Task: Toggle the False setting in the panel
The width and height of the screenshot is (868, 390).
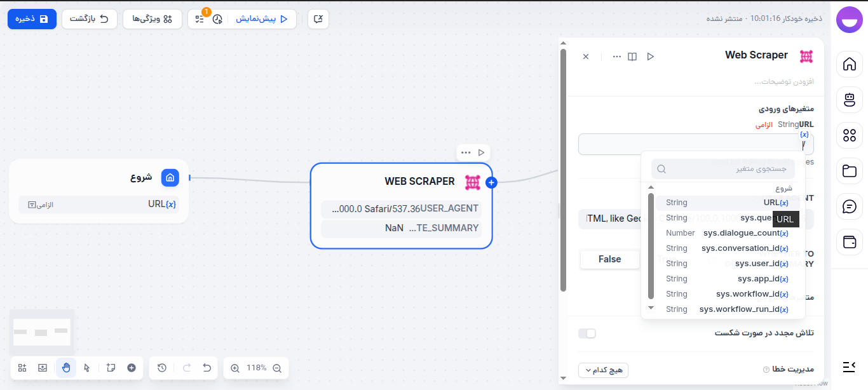Action: pyautogui.click(x=609, y=259)
